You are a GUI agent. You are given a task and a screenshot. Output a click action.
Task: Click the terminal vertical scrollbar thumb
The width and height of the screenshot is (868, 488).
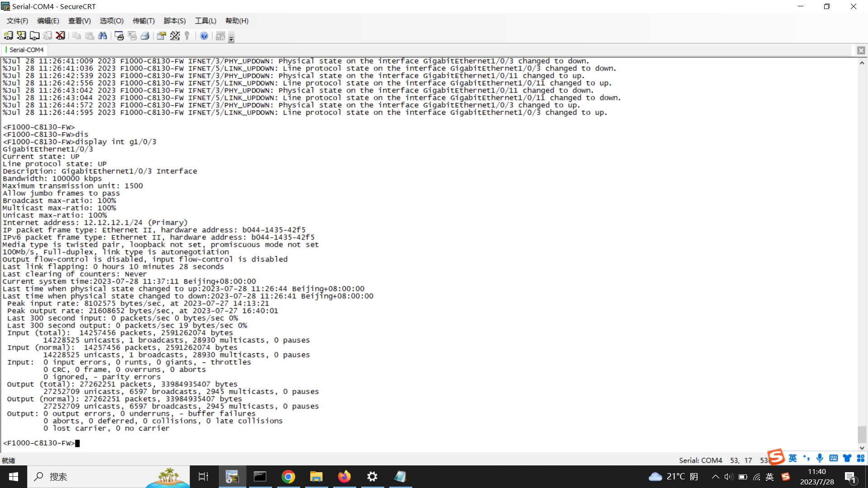tap(862, 434)
